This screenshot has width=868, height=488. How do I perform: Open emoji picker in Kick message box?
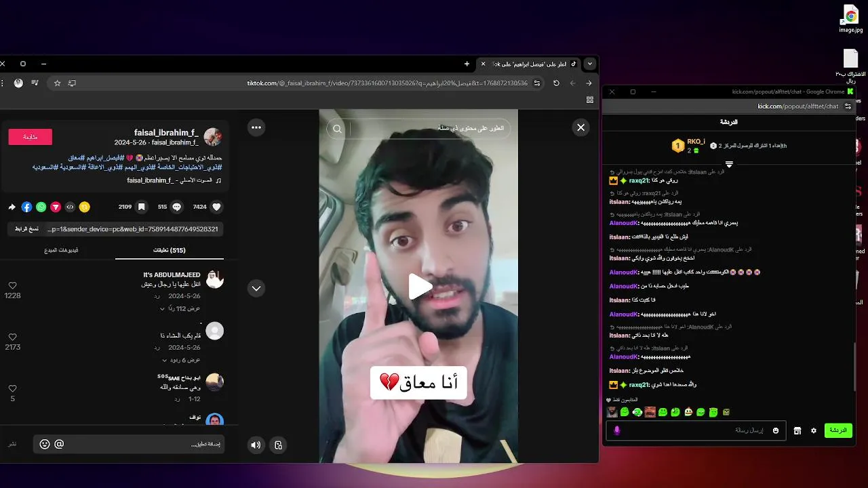click(776, 430)
